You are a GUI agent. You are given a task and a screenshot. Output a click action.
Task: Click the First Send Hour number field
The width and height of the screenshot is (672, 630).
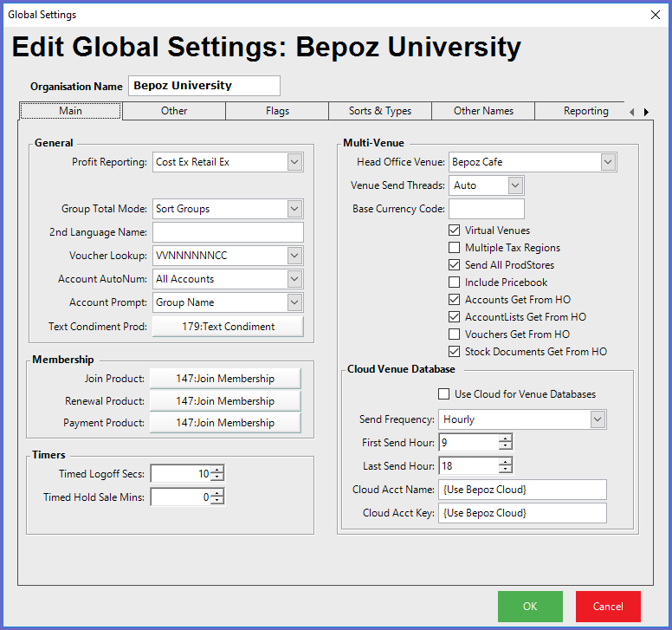(x=469, y=442)
